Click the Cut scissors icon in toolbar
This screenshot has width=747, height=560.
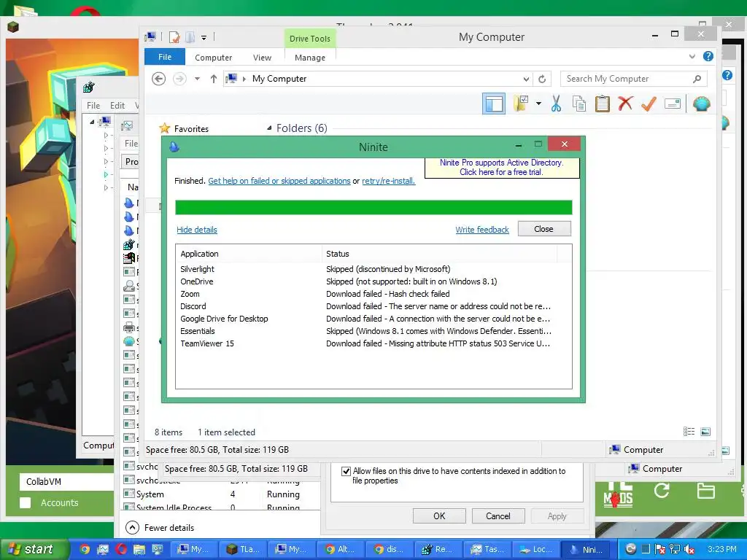(x=555, y=104)
